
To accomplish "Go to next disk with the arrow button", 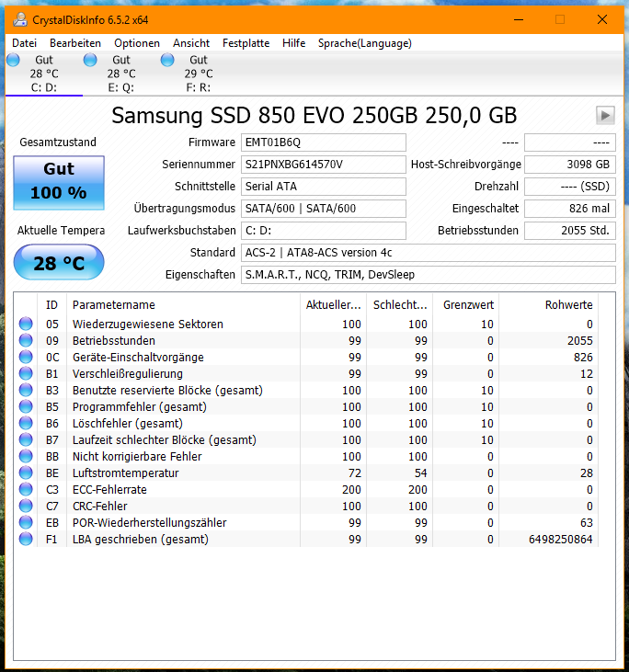I will (x=605, y=115).
